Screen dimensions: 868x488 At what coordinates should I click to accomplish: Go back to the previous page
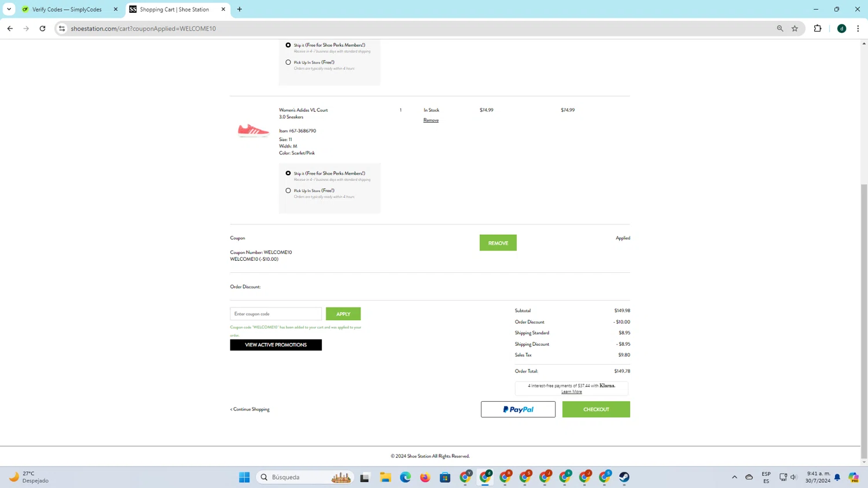tap(10, 28)
